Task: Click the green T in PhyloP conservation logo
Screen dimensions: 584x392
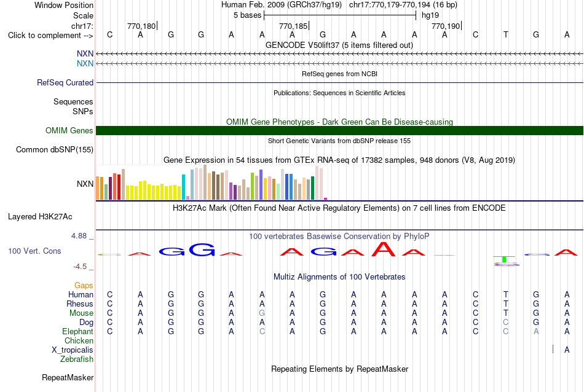Action: tap(504, 259)
